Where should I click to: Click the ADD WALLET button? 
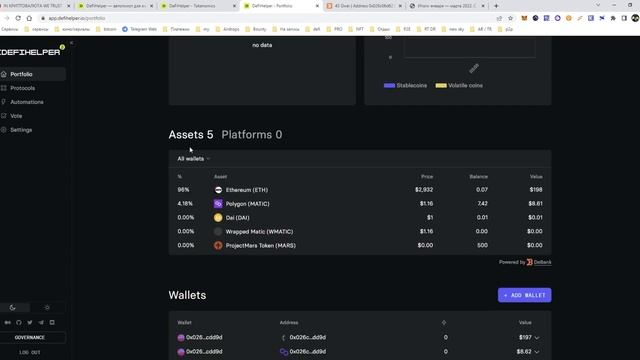point(524,295)
